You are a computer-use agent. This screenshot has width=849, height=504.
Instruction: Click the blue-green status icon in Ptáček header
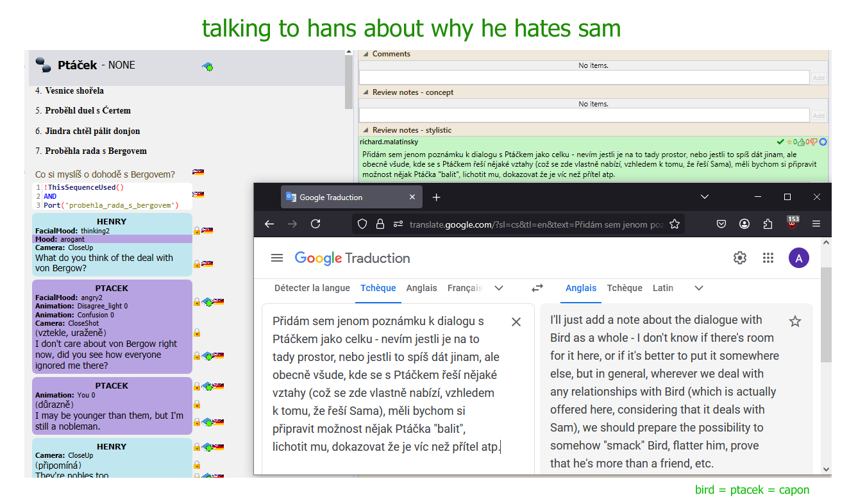[207, 66]
